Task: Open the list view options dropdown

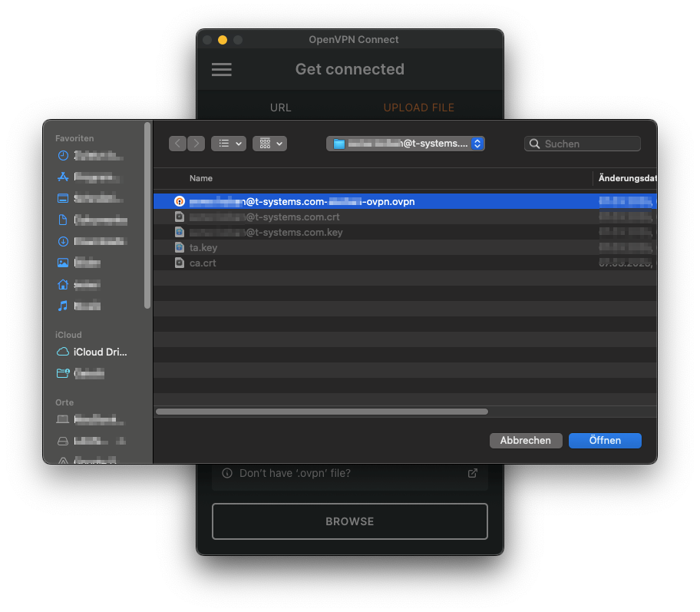Action: pos(228,144)
